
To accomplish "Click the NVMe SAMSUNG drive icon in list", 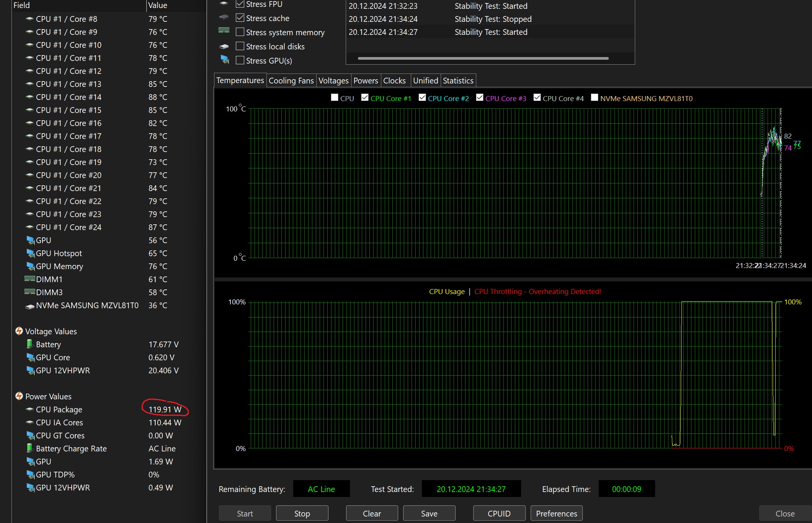I will pos(29,306).
